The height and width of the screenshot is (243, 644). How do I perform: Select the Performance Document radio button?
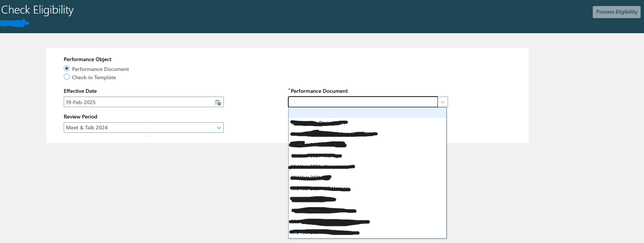(67, 69)
